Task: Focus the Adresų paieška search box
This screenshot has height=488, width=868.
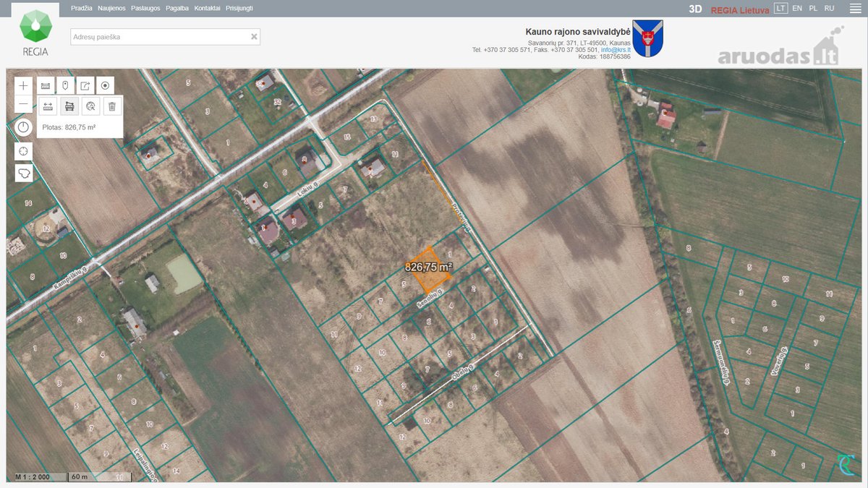Action: [x=165, y=36]
